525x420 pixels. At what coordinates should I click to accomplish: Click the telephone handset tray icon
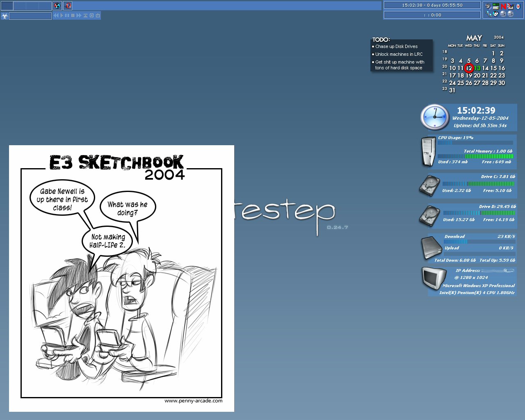pos(488,14)
